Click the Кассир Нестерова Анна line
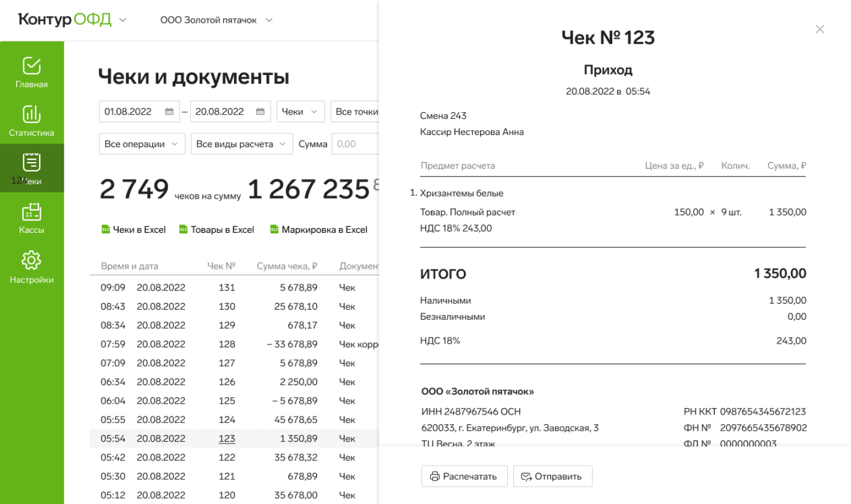 point(472,132)
